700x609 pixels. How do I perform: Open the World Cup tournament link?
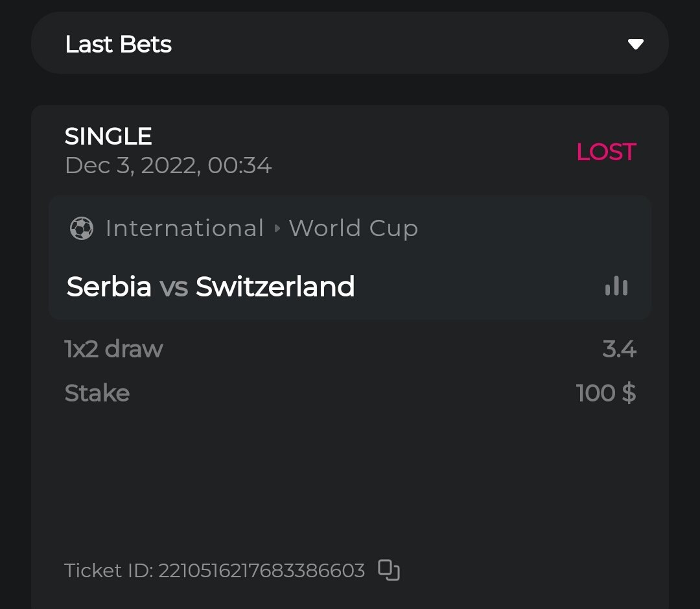click(x=353, y=228)
